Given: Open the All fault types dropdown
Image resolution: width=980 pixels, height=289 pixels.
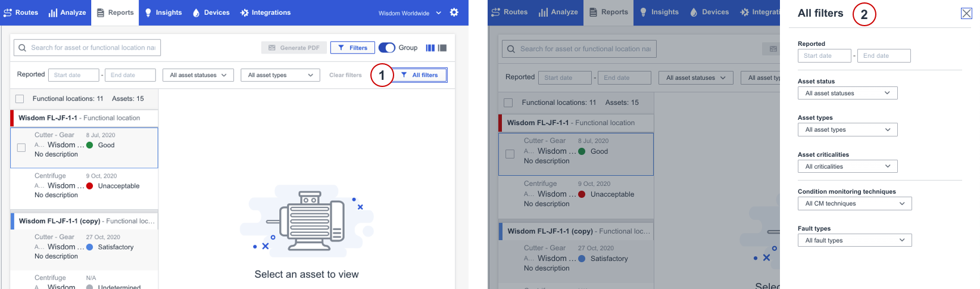Looking at the screenshot, I should click(854, 240).
